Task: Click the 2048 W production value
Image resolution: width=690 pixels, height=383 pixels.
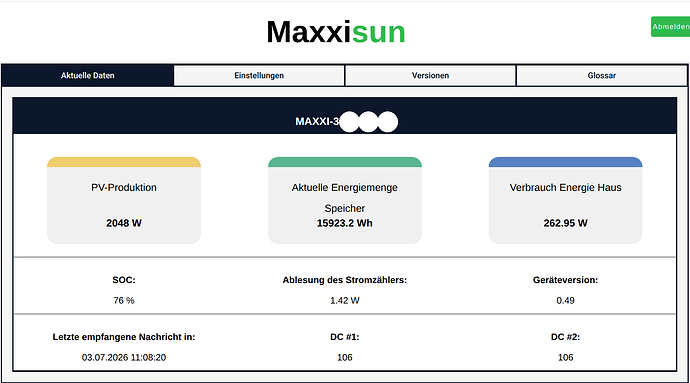Action: coord(124,223)
